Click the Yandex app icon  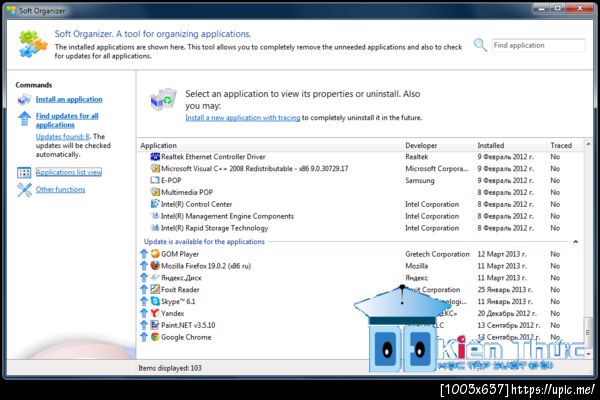pos(155,313)
